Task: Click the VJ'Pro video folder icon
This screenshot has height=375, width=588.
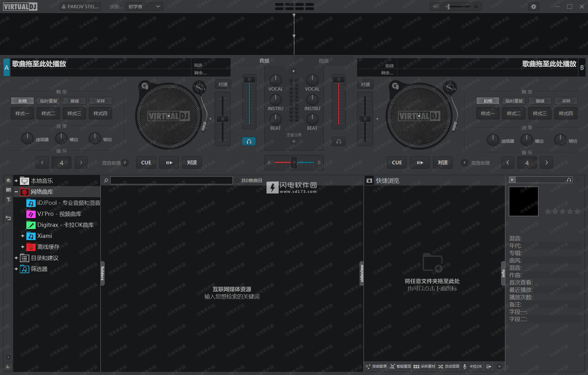Action: coord(31,214)
